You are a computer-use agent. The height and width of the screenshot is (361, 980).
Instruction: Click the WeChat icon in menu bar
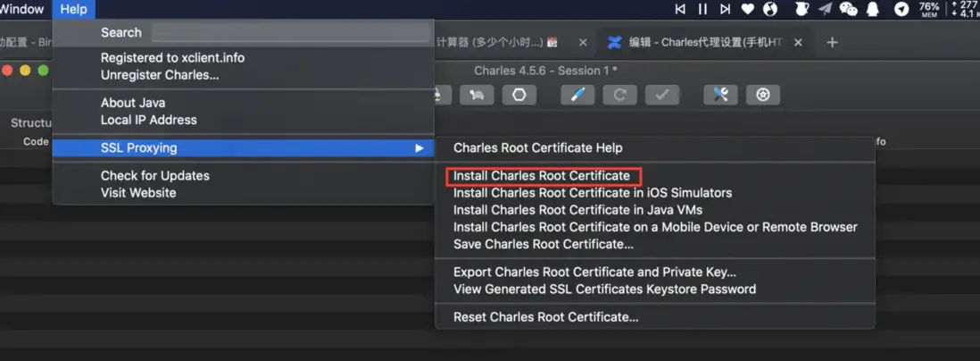848,9
